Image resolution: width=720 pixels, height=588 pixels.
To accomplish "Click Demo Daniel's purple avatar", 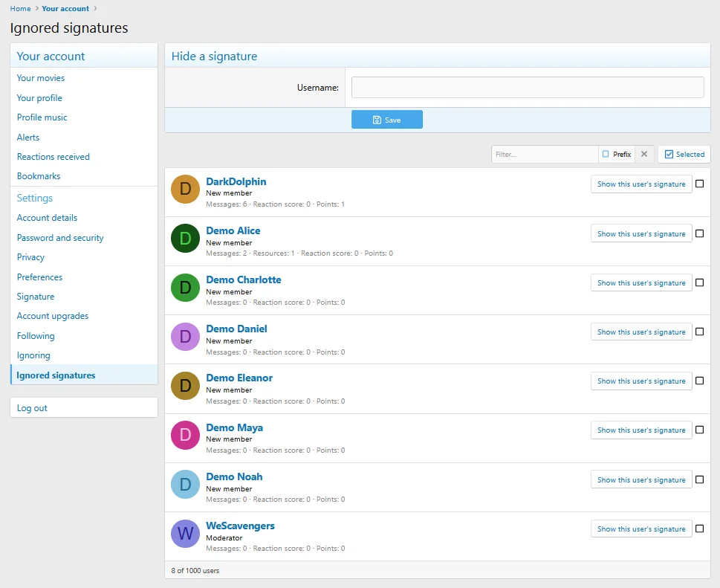I will [185, 336].
